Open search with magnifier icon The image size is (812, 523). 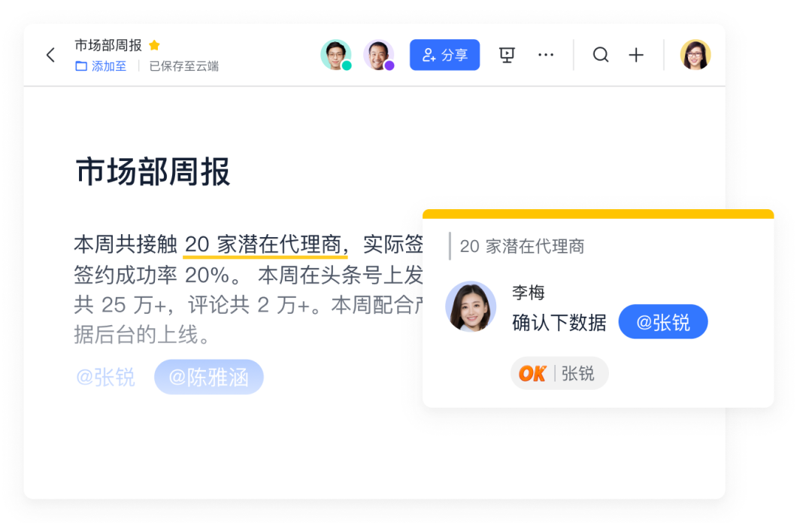pyautogui.click(x=601, y=54)
